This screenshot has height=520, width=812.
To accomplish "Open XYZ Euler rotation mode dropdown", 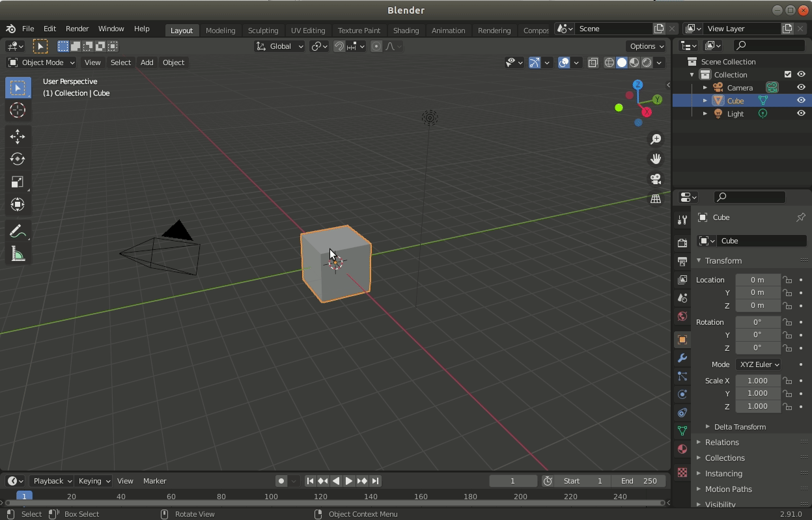I will tap(759, 364).
